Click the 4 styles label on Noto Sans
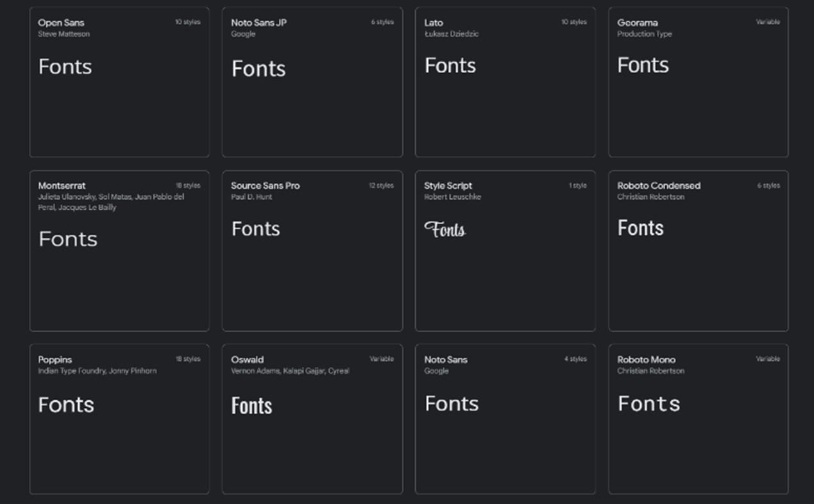Screen dimensions: 814x504 coord(575,359)
